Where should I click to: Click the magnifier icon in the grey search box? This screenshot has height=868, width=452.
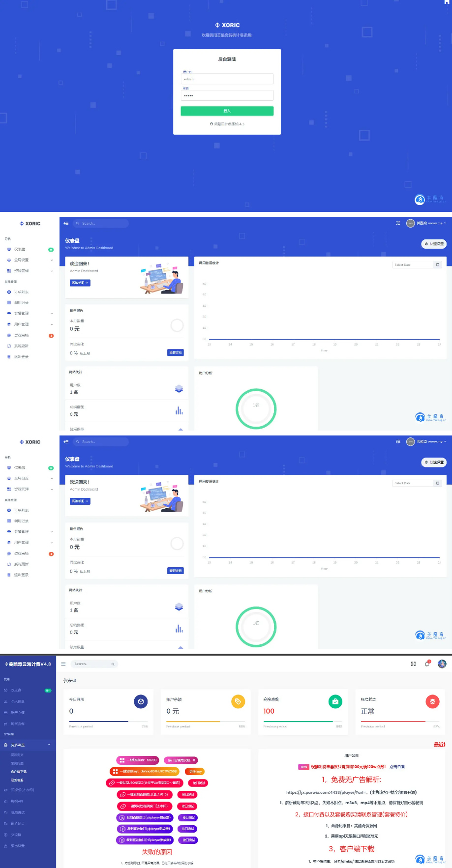[x=113, y=664]
